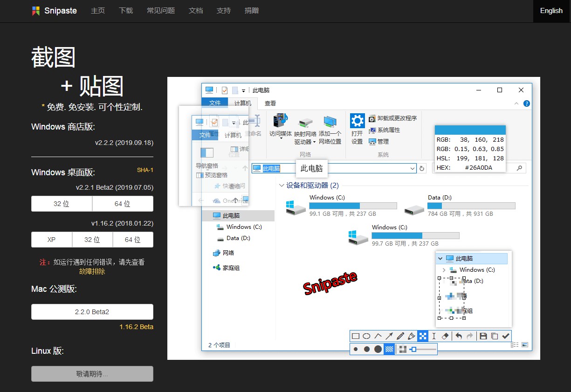
Task: Open the quick access toolbar customize dropdown
Action: click(243, 90)
